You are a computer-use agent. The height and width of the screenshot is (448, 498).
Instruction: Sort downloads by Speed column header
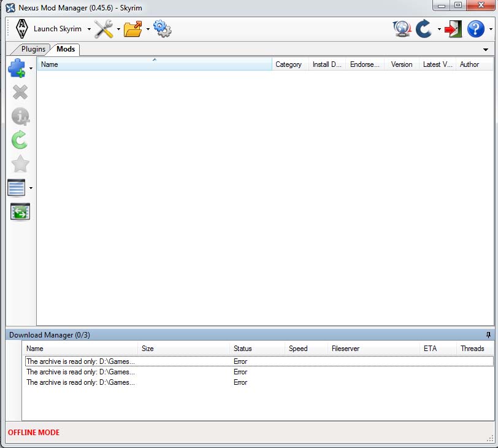pos(306,349)
